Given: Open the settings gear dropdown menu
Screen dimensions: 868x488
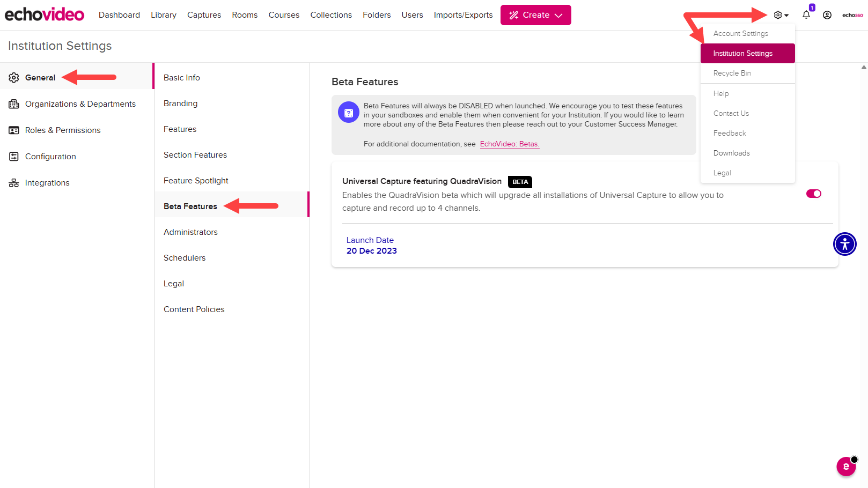Looking at the screenshot, I should [x=777, y=14].
